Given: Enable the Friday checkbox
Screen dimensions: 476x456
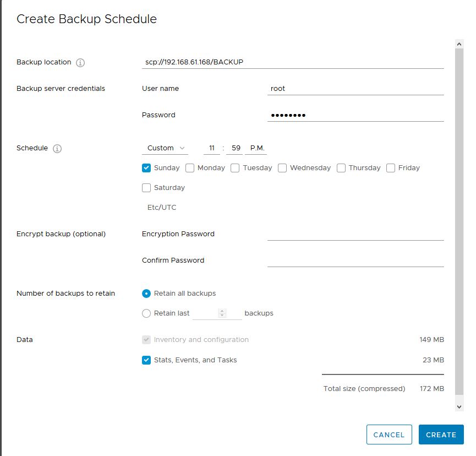Looking at the screenshot, I should (x=391, y=168).
